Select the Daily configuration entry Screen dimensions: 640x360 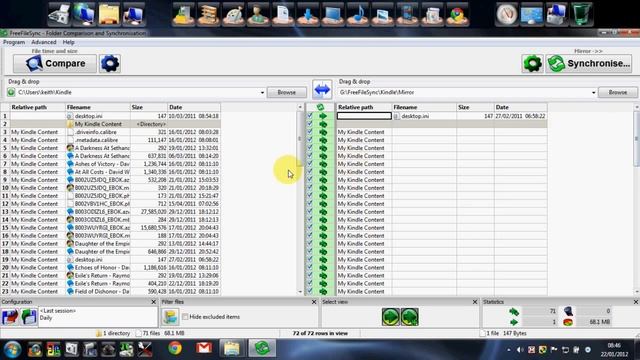[46, 318]
